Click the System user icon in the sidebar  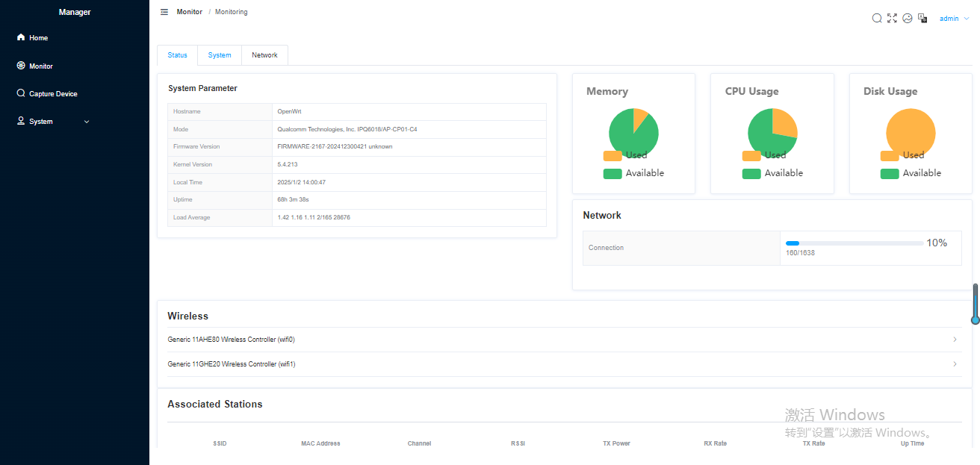click(21, 121)
